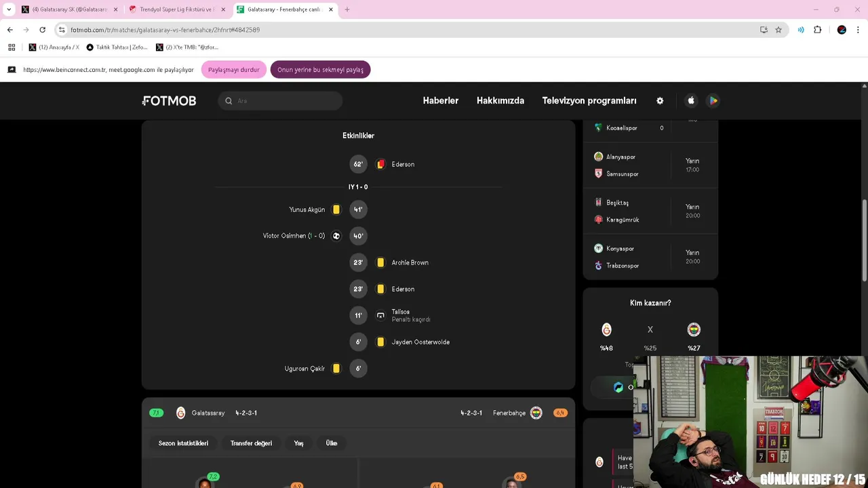
Task: Click Galatasaray crest in lineup header
Action: pos(180,413)
